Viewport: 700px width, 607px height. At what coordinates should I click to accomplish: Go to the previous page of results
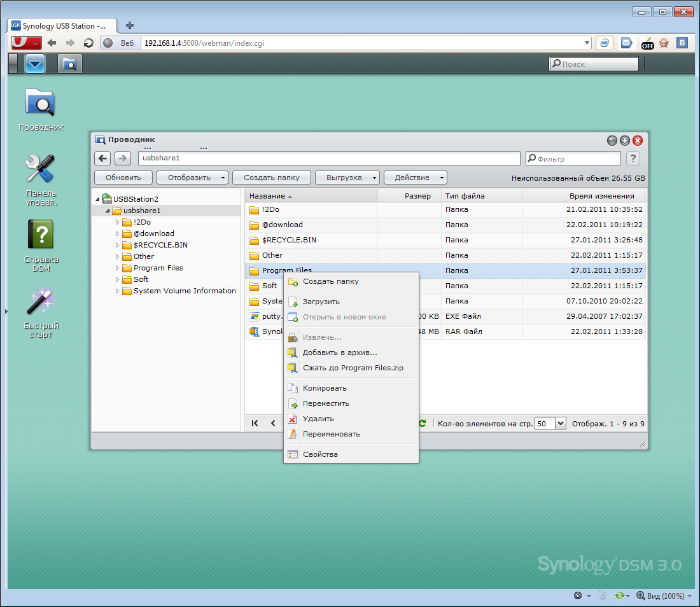[x=273, y=423]
